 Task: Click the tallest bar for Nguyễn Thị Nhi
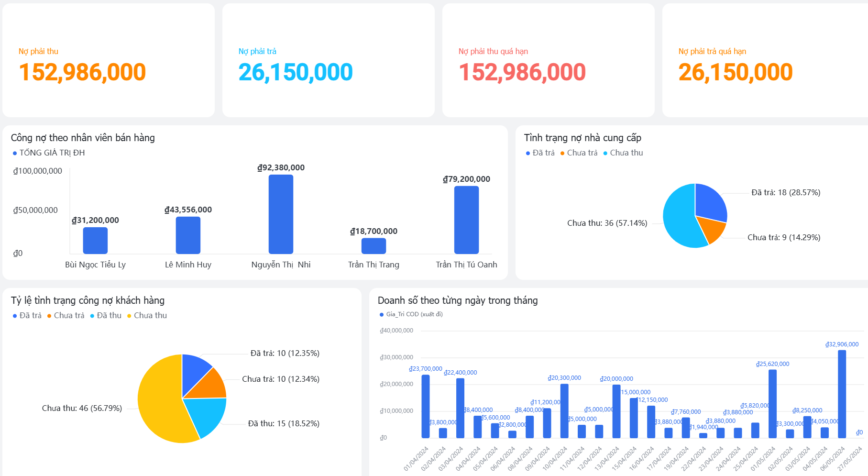pos(281,214)
